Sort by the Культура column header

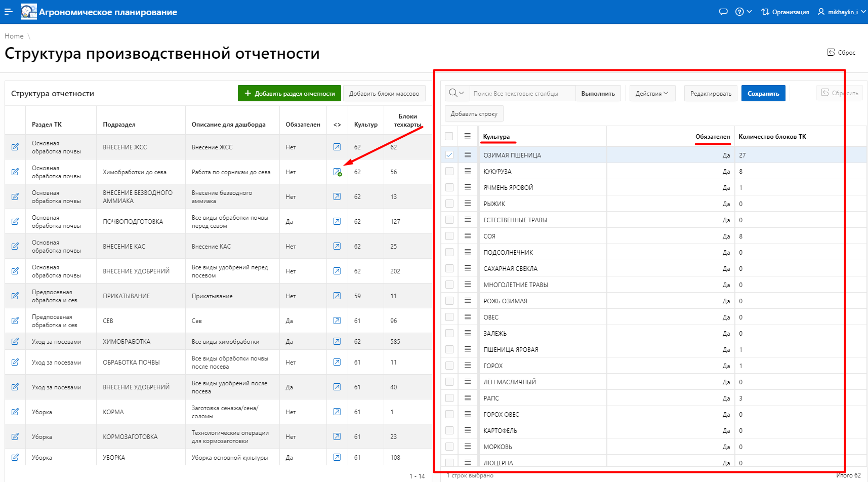coord(497,137)
